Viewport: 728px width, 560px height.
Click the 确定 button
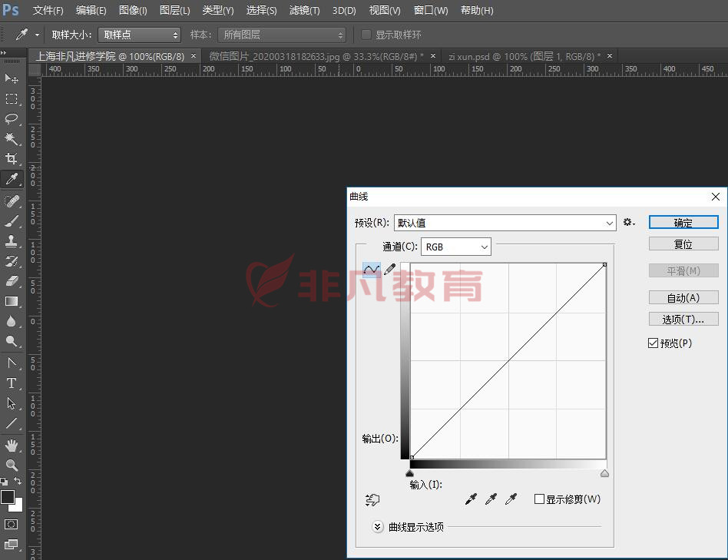pyautogui.click(x=683, y=223)
